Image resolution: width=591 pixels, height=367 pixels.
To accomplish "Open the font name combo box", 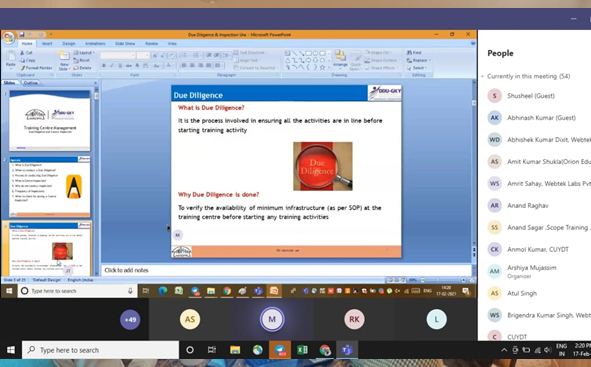I will click(x=118, y=55).
